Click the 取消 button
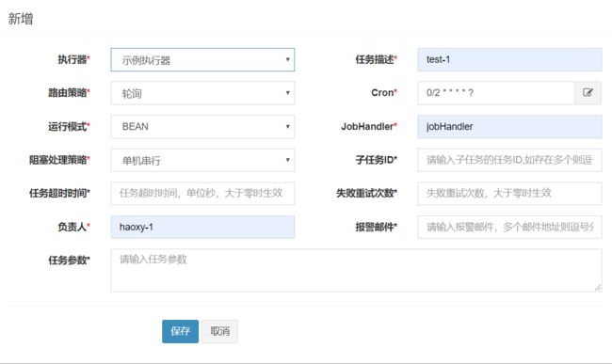 click(219, 331)
